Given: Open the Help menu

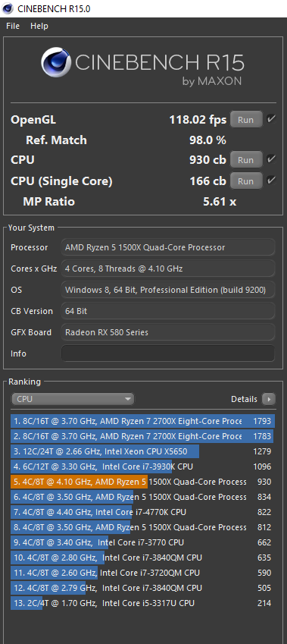Looking at the screenshot, I should tap(39, 26).
